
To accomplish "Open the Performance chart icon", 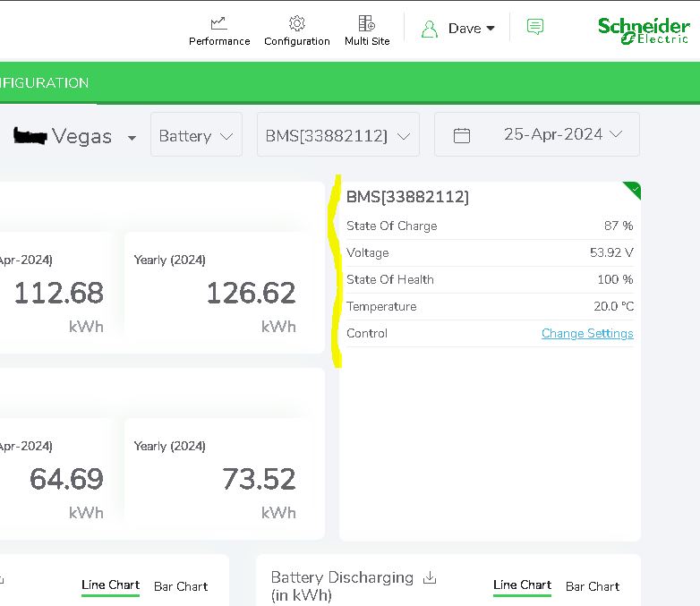I will [x=218, y=22].
